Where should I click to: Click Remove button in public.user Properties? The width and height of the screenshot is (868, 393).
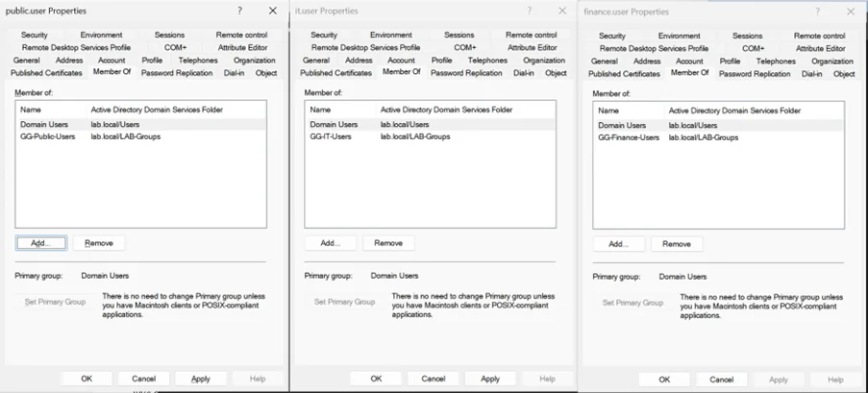[99, 243]
